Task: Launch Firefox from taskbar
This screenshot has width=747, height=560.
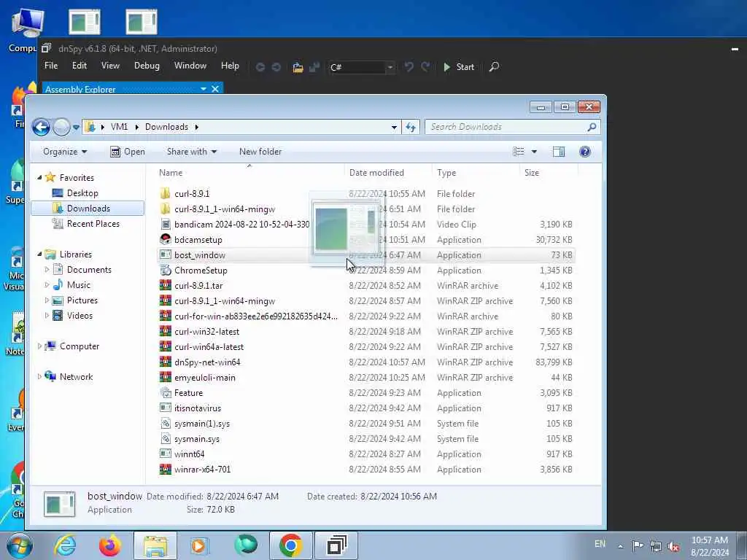Action: 109,545
